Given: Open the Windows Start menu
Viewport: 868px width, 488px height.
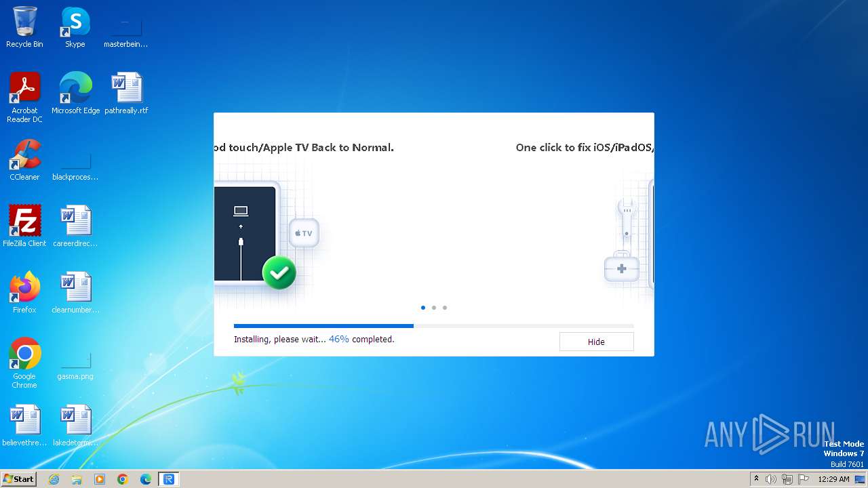Looking at the screenshot, I should pos(18,479).
